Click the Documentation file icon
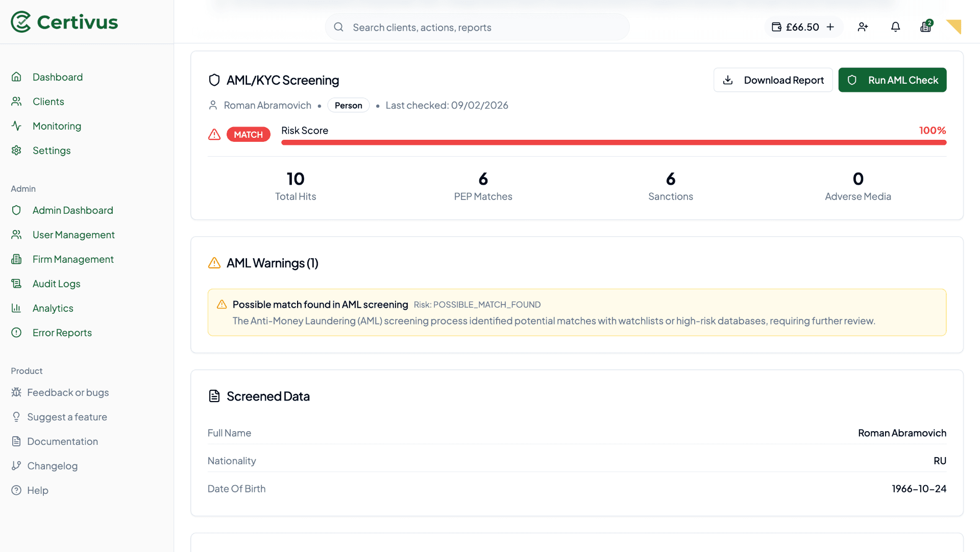 pyautogui.click(x=16, y=441)
